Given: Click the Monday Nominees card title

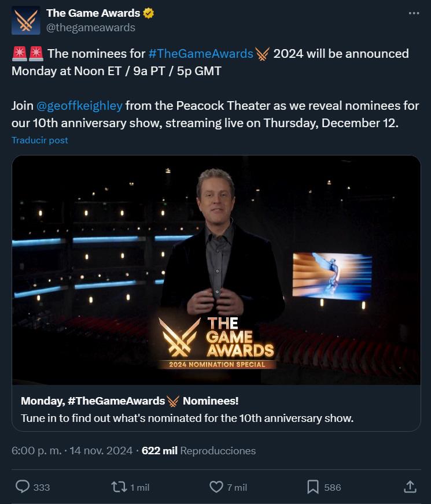Looking at the screenshot, I should pyautogui.click(x=130, y=401).
